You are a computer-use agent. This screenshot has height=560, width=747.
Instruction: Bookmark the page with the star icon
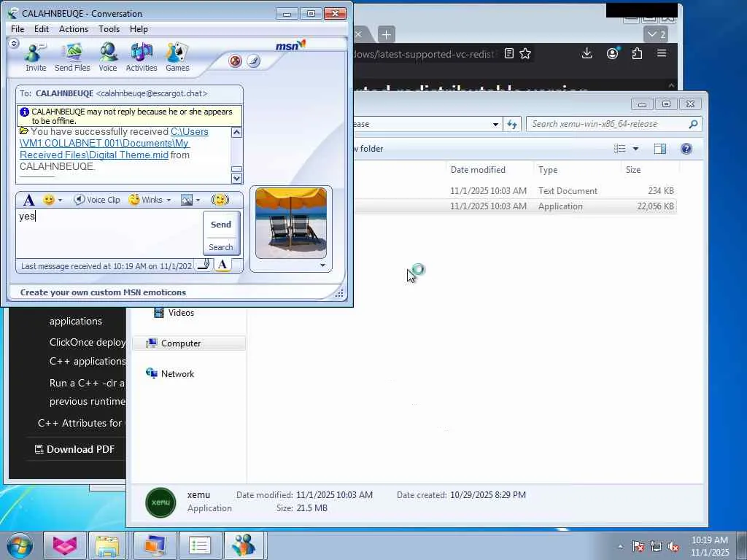(525, 53)
